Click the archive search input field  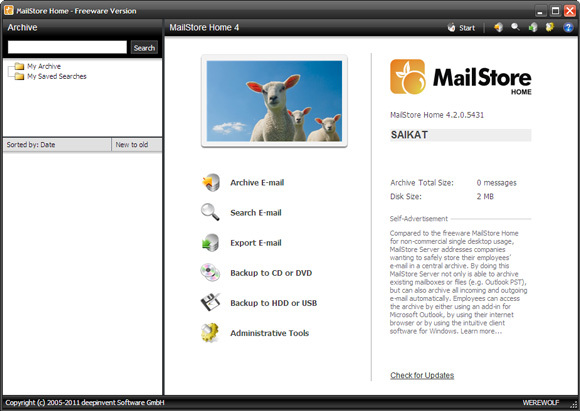pos(67,47)
